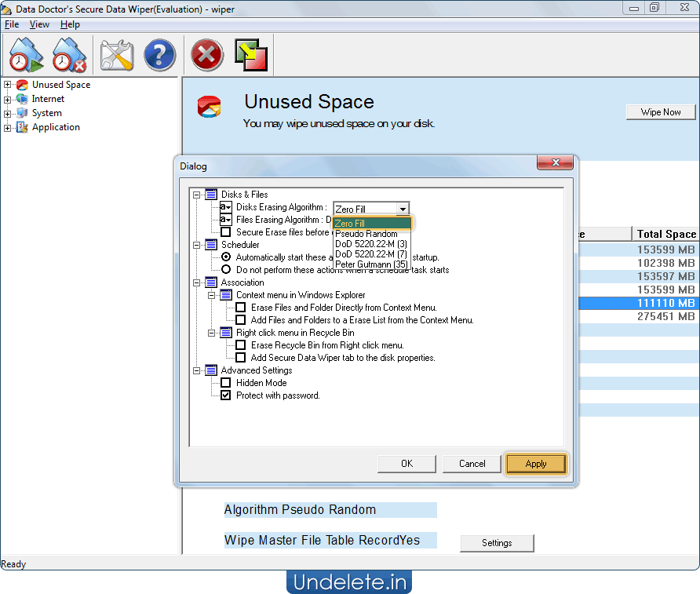Click the Wipe Now button
Image resolution: width=700 pixels, height=594 pixels.
pyautogui.click(x=661, y=112)
